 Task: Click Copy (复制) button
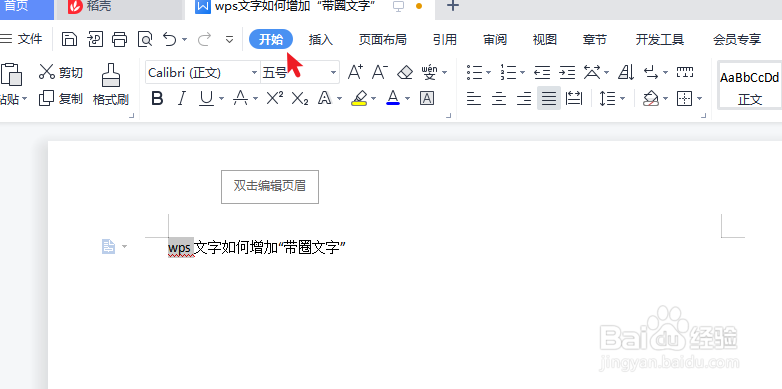[61, 98]
